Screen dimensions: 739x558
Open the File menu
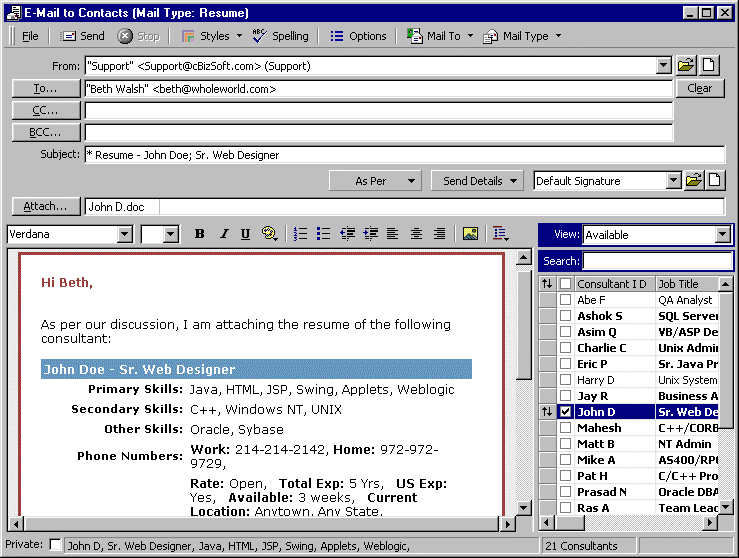[30, 36]
